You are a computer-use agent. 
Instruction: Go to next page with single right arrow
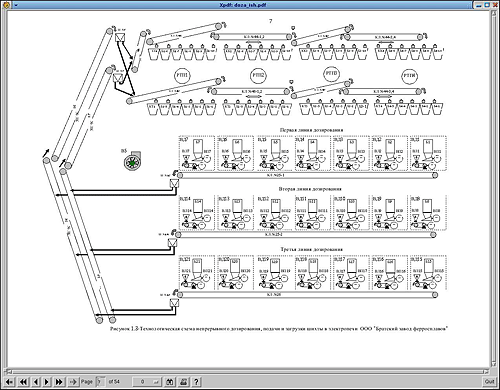pyautogui.click(x=47, y=381)
